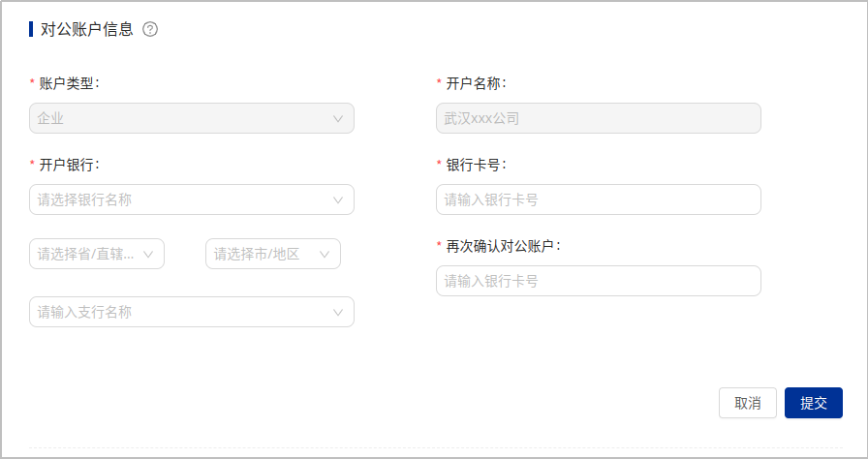Click the chevron arrow in 账户类型 field
Screen dimensions: 868x459
tap(338, 119)
